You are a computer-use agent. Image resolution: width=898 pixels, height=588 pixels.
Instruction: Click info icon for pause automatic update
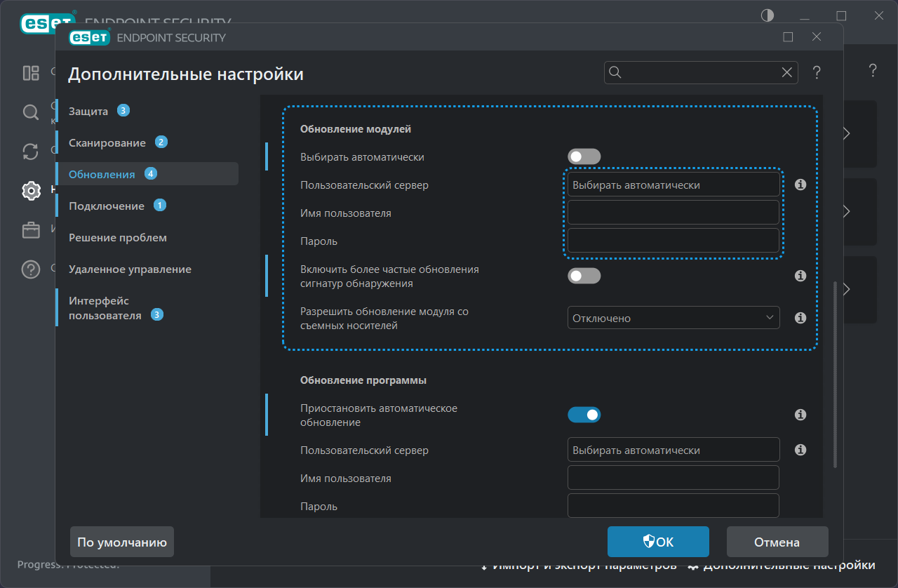point(800,415)
